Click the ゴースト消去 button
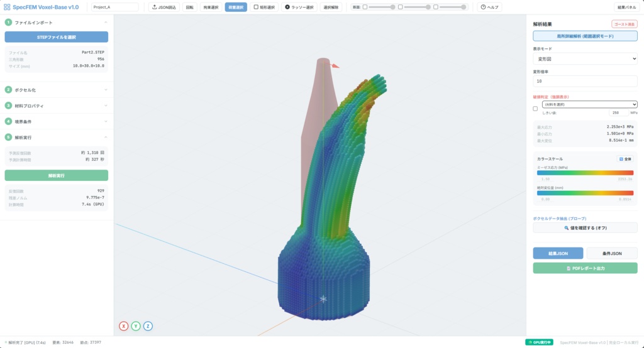The width and height of the screenshot is (644, 348). (x=625, y=24)
